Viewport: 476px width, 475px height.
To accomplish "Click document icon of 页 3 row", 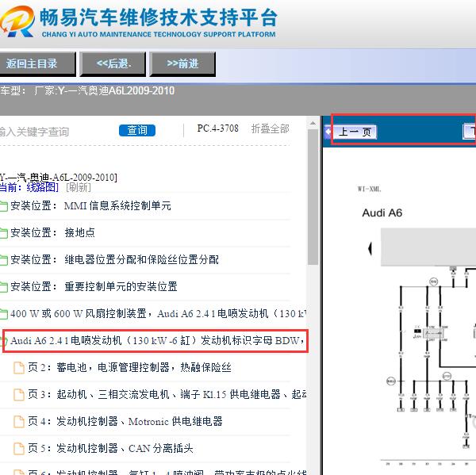I will tap(19, 395).
